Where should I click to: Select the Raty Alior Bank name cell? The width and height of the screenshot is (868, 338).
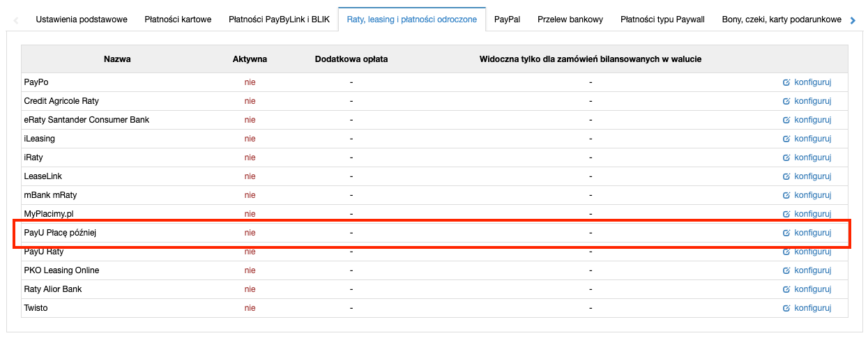tap(52, 289)
